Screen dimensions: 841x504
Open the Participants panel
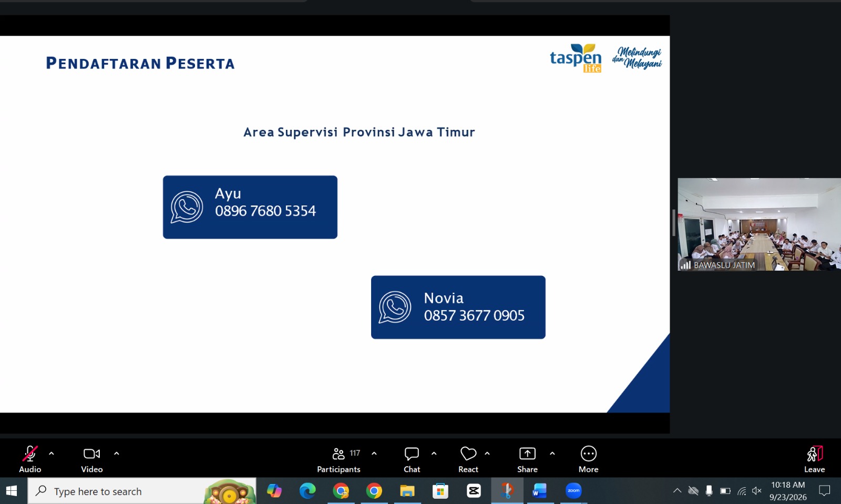pyautogui.click(x=339, y=459)
